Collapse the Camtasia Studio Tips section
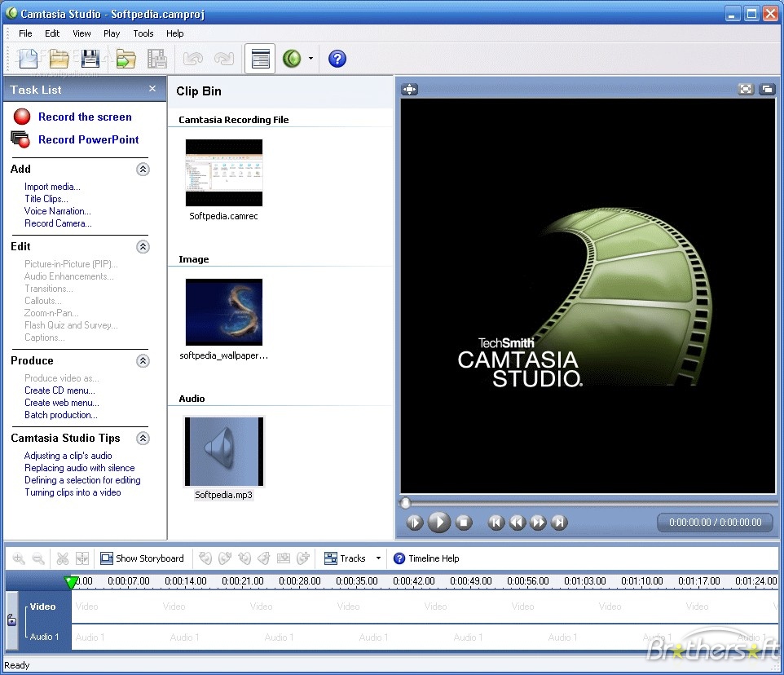The width and height of the screenshot is (784, 675). click(x=143, y=438)
